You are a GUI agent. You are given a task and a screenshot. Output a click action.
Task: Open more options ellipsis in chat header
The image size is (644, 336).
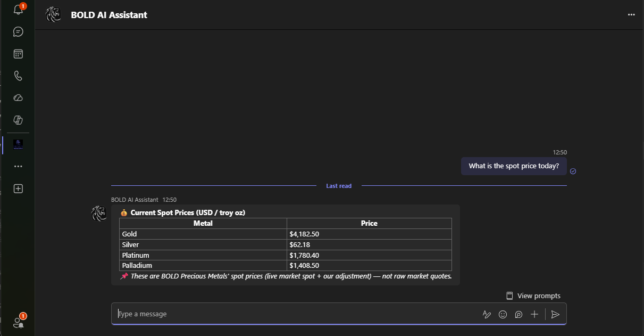point(631,15)
